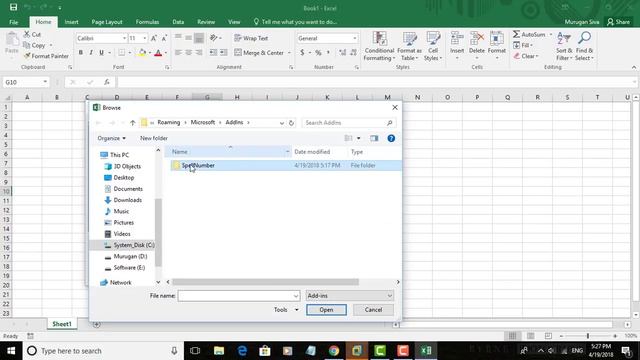Image resolution: width=640 pixels, height=360 pixels.
Task: Click the Open button
Action: click(x=326, y=310)
